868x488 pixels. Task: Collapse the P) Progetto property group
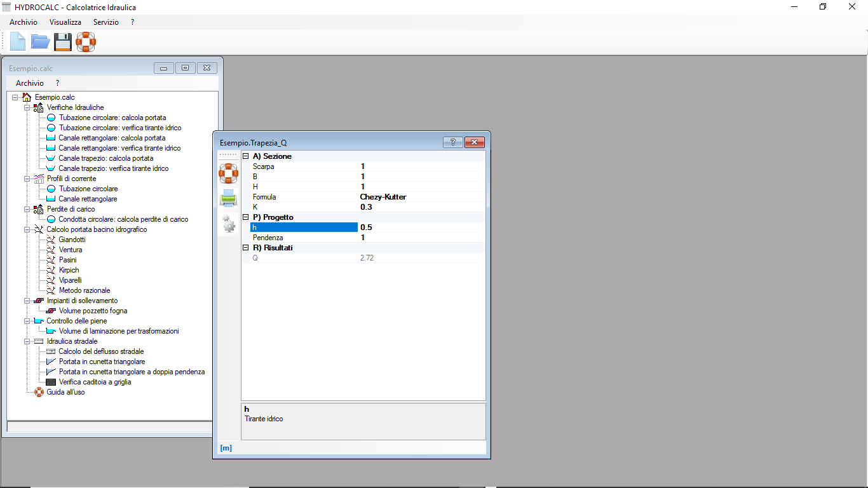[x=246, y=217]
